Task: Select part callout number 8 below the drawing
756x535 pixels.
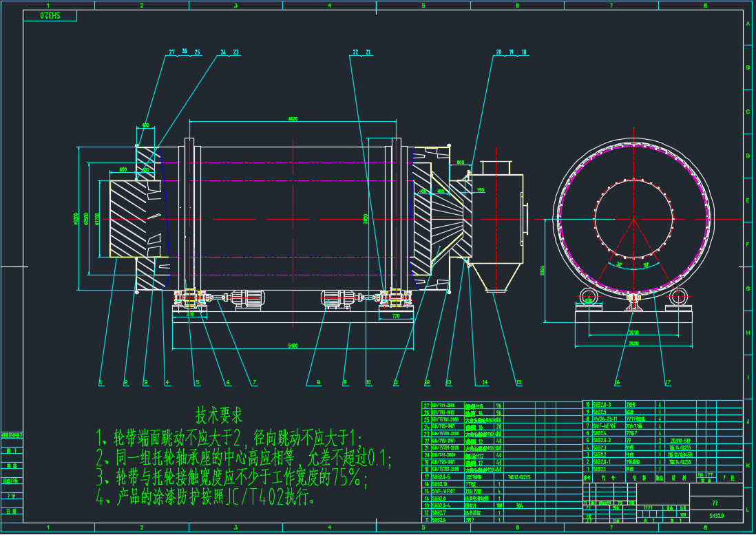Action: coord(319,383)
